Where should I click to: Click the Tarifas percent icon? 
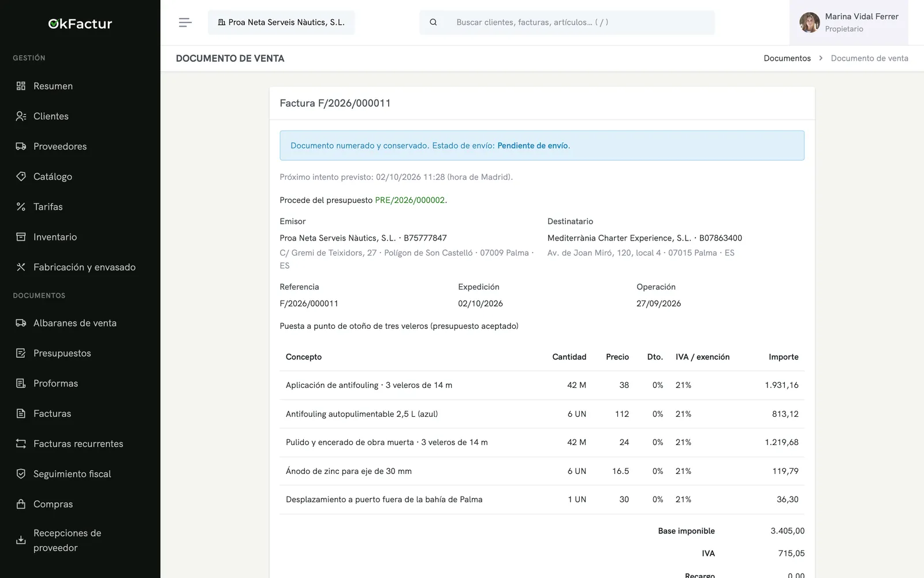(x=21, y=206)
